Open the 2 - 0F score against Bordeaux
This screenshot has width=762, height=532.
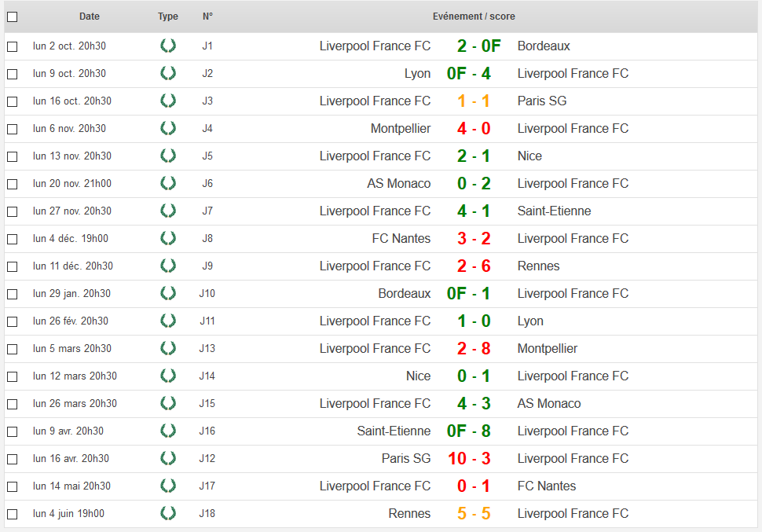(x=478, y=46)
